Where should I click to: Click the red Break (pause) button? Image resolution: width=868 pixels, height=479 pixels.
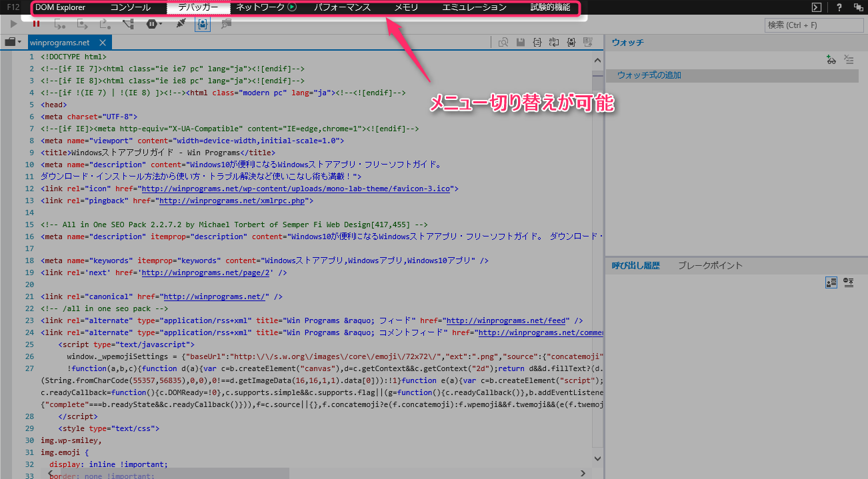[x=36, y=24]
